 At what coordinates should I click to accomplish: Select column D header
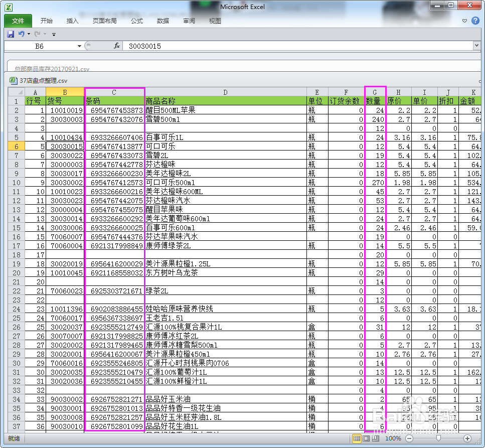(x=226, y=92)
